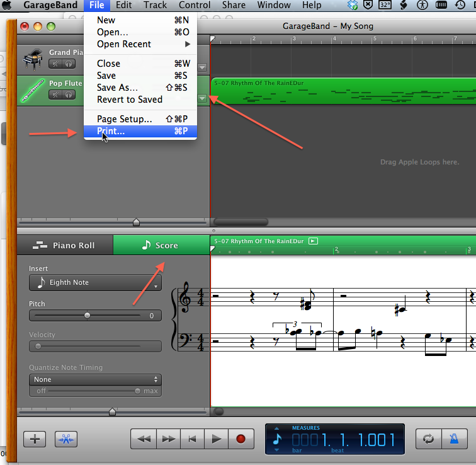This screenshot has height=465, width=476.
Task: Switch LCD mode with the up arrow
Action: [x=276, y=428]
